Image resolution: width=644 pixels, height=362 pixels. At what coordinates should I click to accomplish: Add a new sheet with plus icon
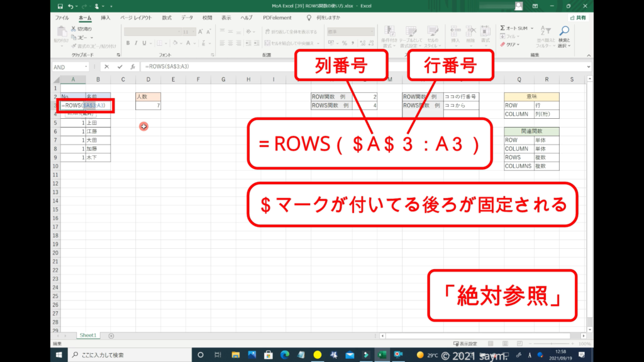[111, 336]
